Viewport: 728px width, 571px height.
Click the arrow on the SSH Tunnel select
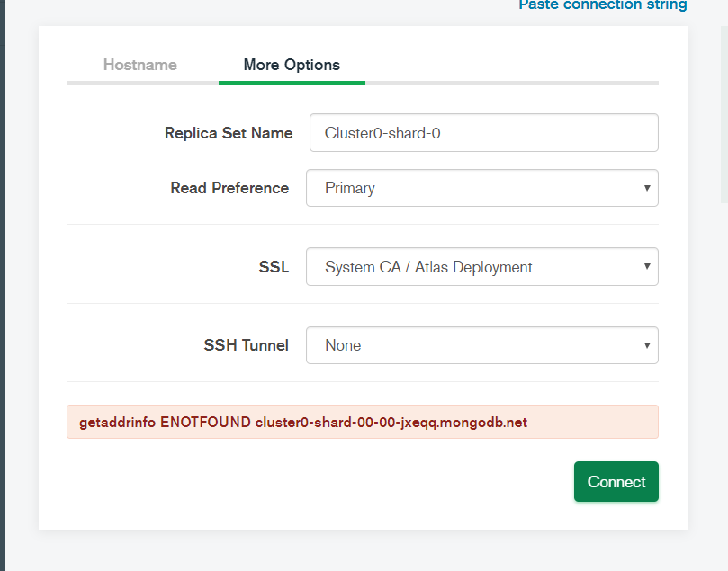[x=646, y=345]
